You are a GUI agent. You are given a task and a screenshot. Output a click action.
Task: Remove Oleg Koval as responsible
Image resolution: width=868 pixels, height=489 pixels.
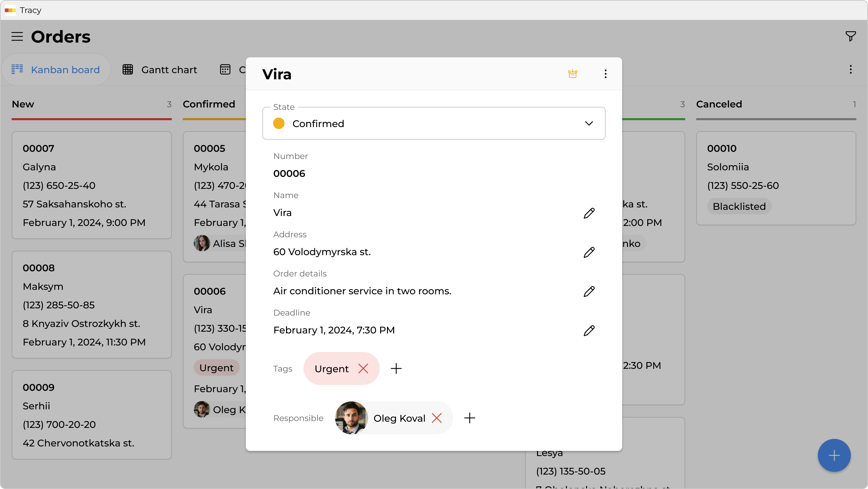(x=436, y=418)
